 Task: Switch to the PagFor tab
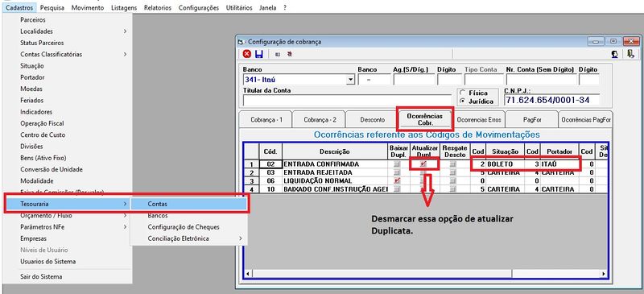coord(532,120)
